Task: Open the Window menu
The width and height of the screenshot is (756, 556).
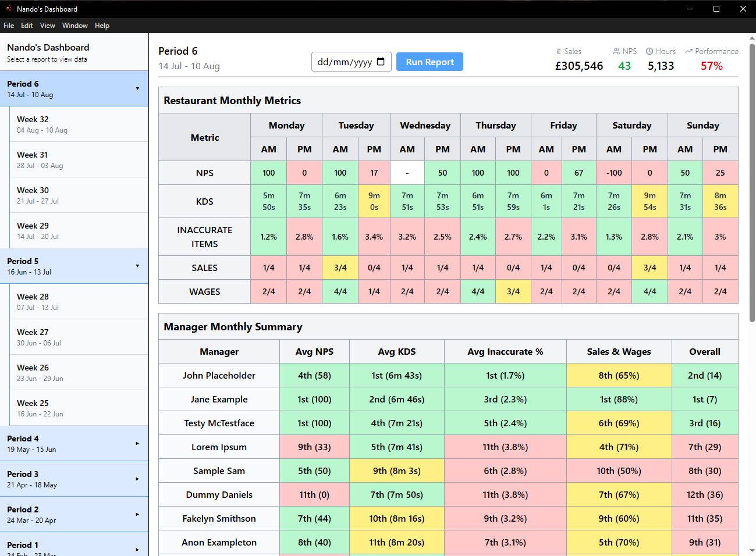Action: [x=74, y=26]
